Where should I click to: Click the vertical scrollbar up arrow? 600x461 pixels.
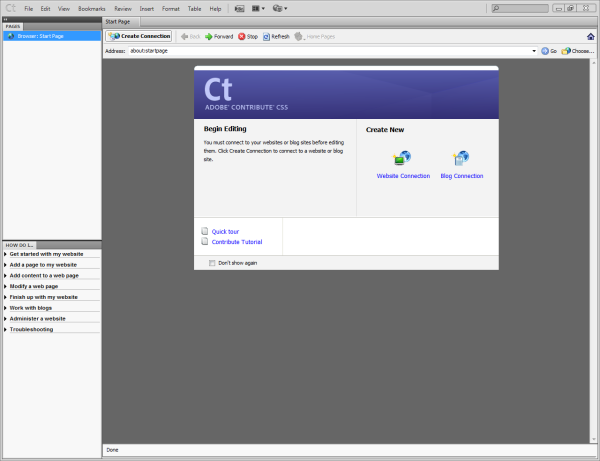[x=593, y=63]
